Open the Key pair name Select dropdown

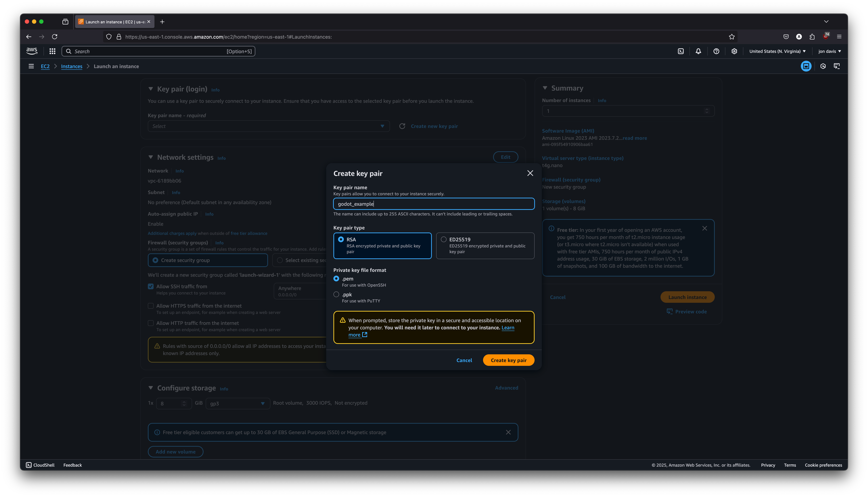click(x=269, y=126)
